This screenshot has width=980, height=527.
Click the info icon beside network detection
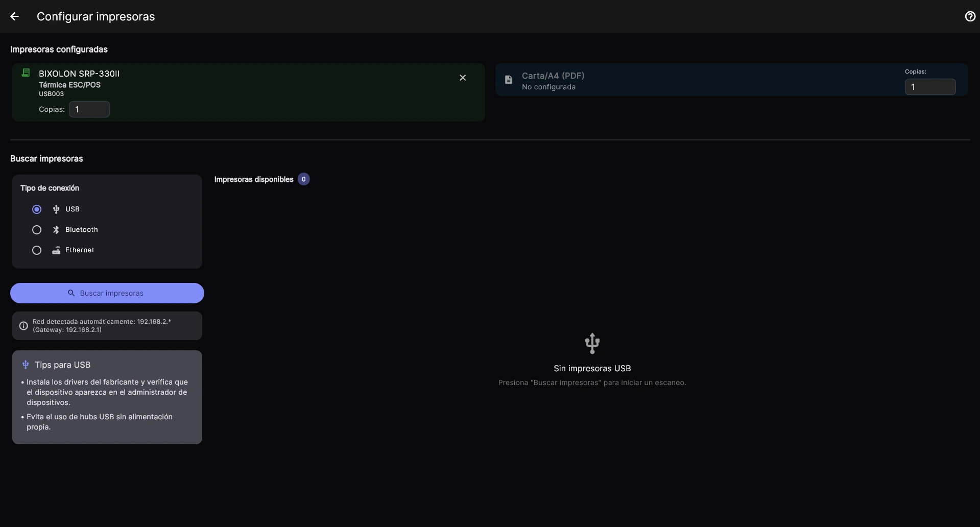tap(23, 326)
